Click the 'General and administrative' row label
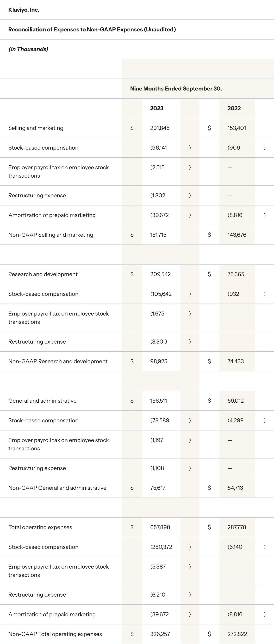Image resolution: width=274 pixels, height=644 pixels. click(x=42, y=401)
